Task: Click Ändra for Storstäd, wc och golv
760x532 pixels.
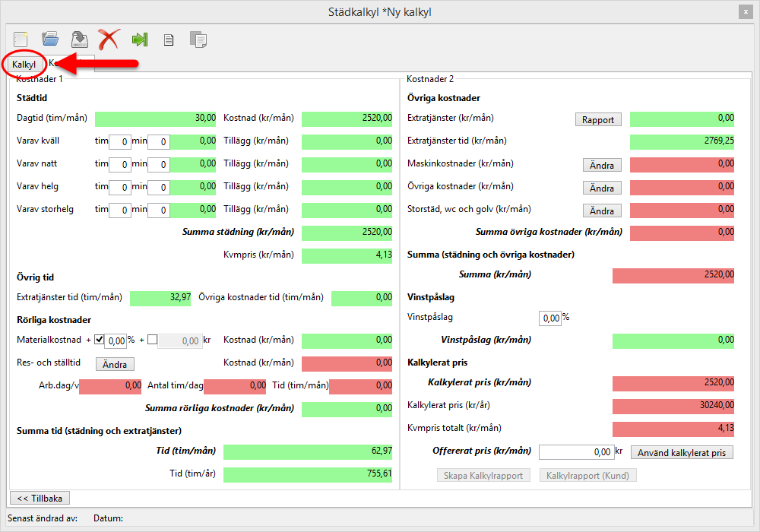Action: 602,211
